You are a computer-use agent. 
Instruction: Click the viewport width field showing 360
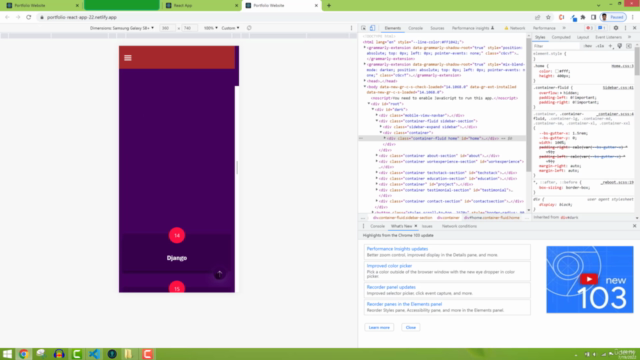166,28
